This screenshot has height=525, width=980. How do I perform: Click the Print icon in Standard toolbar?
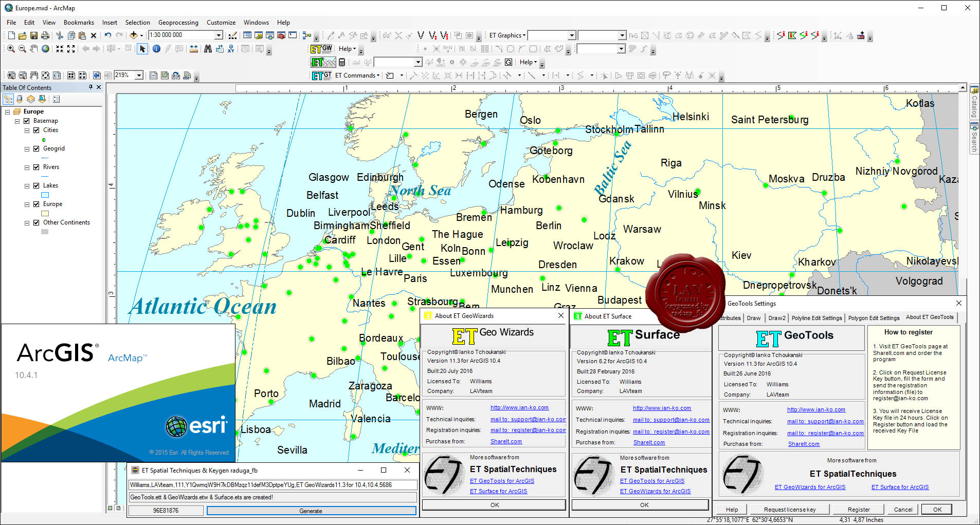coord(45,35)
